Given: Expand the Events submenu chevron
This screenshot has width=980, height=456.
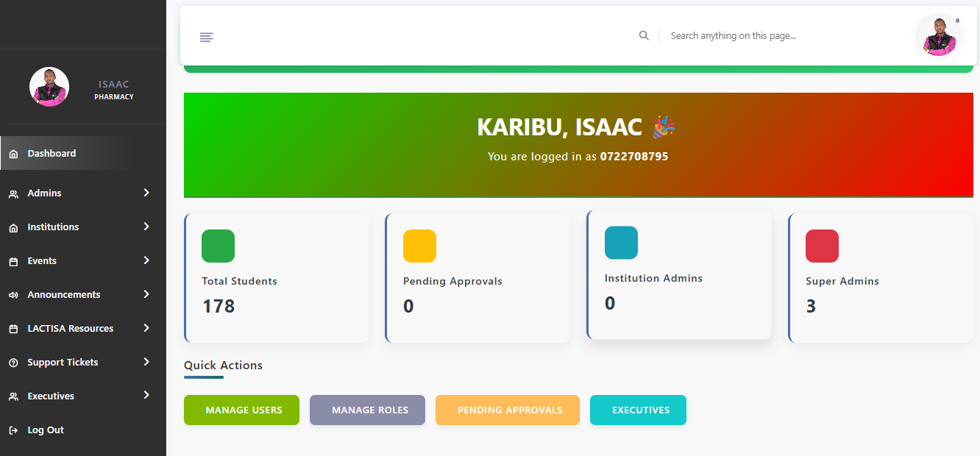Looking at the screenshot, I should point(146,260).
